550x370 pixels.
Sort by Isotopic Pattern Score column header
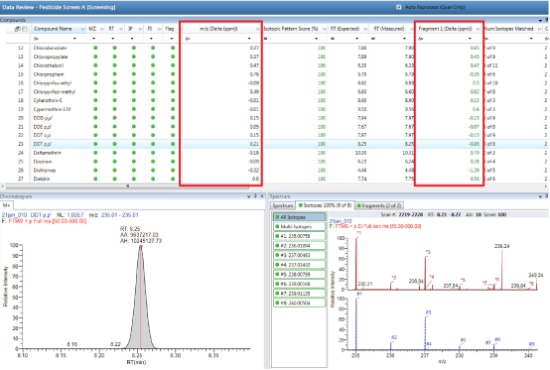[291, 29]
